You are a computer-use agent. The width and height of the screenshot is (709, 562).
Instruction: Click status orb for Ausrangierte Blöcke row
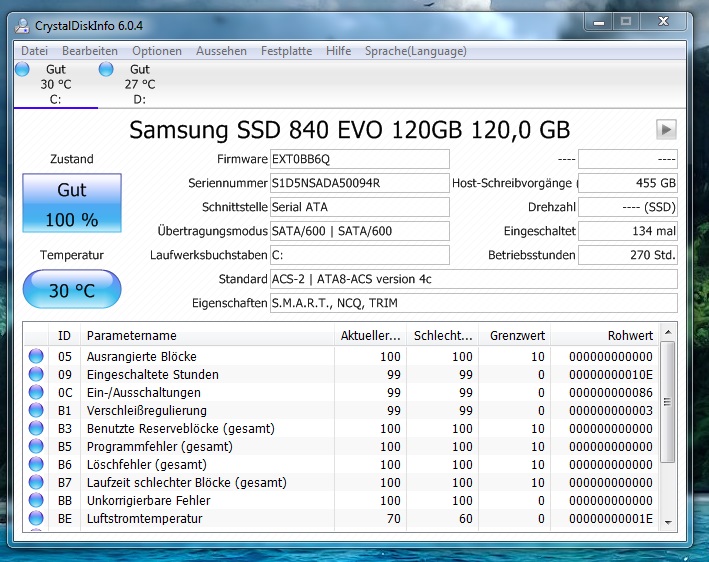[x=36, y=356]
